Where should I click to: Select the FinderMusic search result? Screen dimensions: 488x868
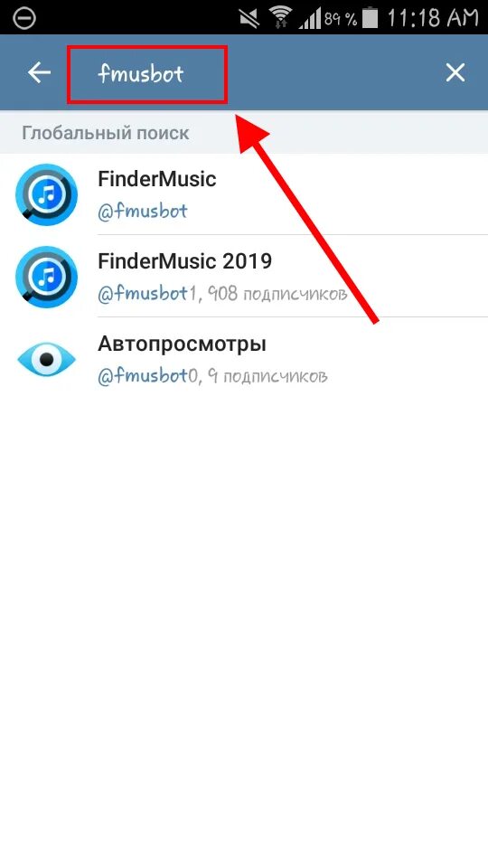pyautogui.click(x=244, y=194)
